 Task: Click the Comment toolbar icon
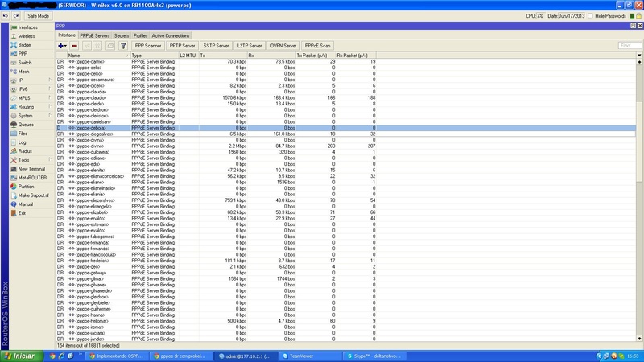pos(110,46)
